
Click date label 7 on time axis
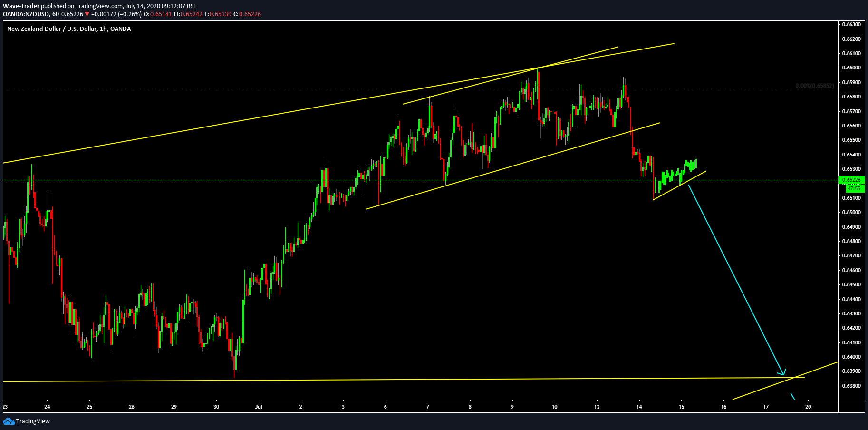click(x=428, y=407)
